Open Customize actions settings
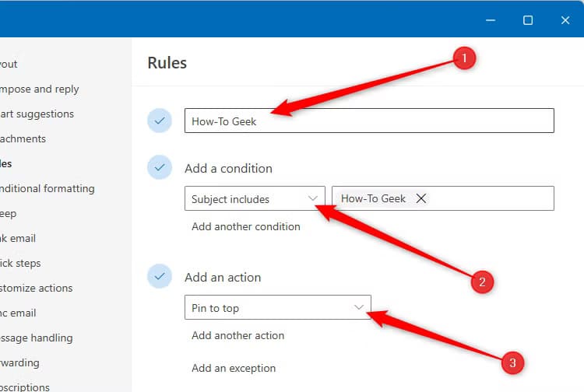Viewport: 584px width, 392px height. [36, 288]
